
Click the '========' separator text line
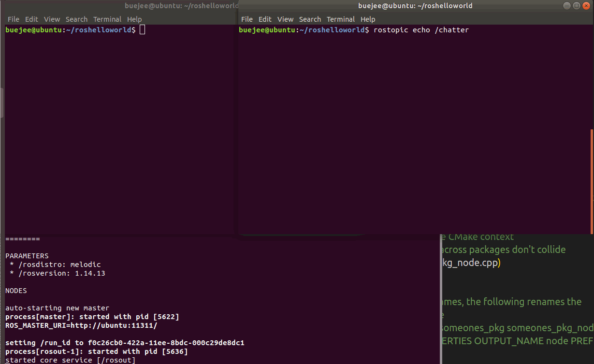point(23,238)
